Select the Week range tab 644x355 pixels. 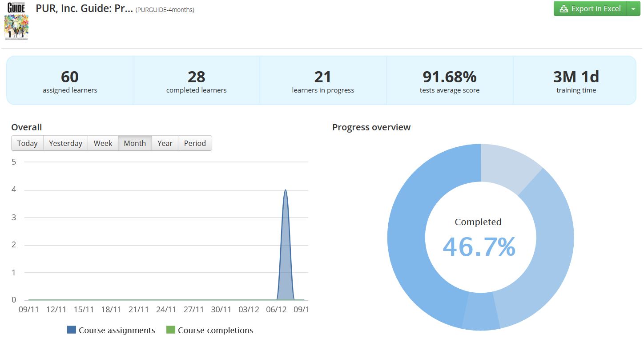tap(103, 143)
